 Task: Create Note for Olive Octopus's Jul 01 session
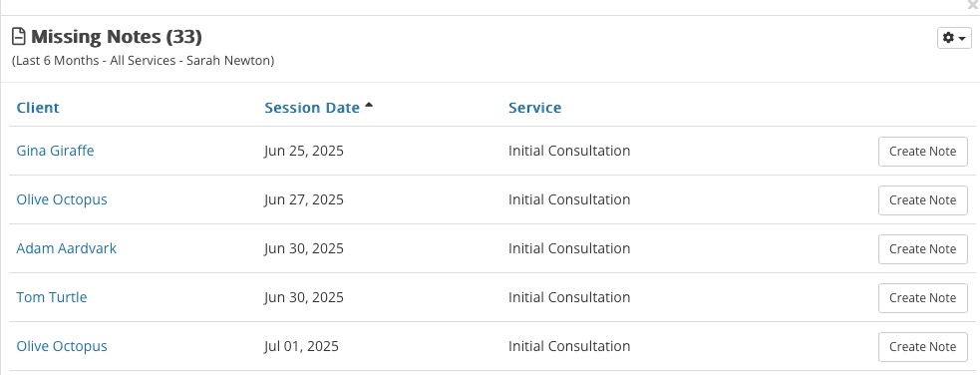pos(922,346)
